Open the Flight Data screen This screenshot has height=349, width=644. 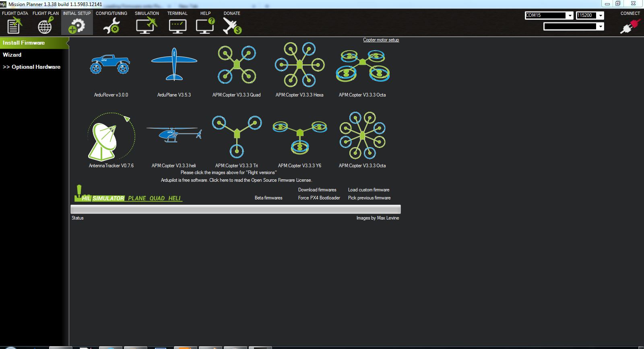click(x=15, y=23)
